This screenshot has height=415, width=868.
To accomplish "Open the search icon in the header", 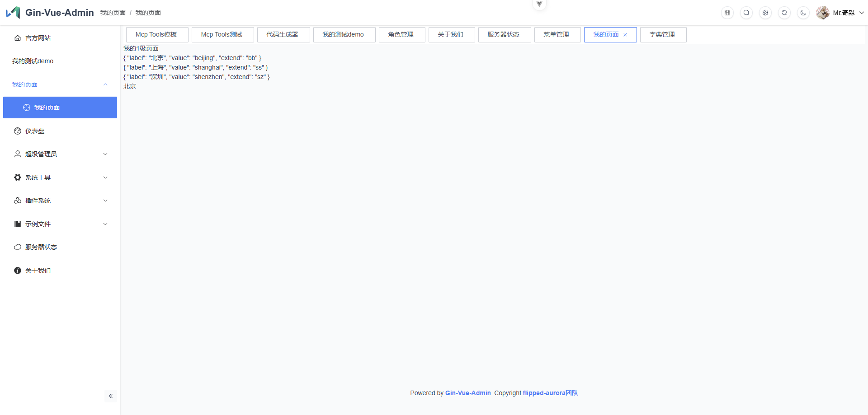I will point(746,13).
